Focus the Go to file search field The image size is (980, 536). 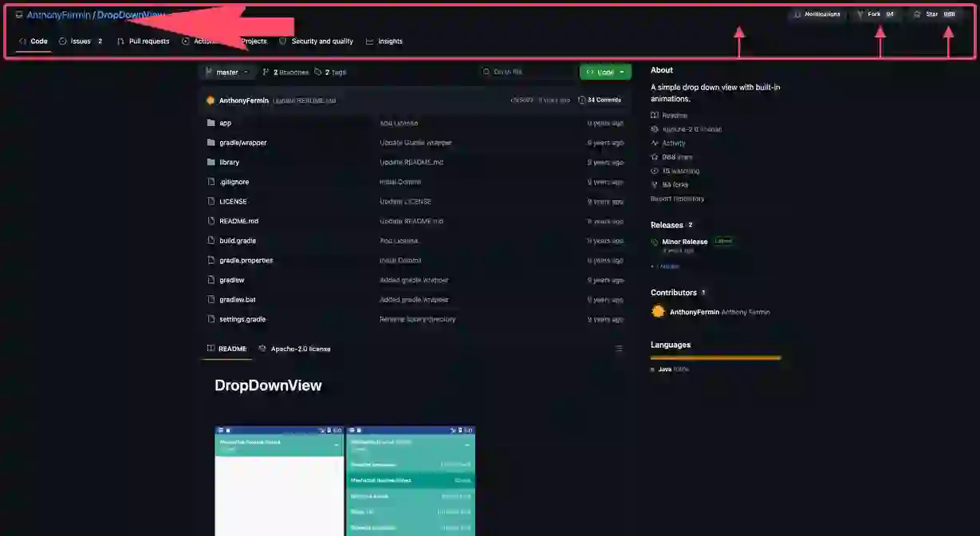click(x=526, y=72)
